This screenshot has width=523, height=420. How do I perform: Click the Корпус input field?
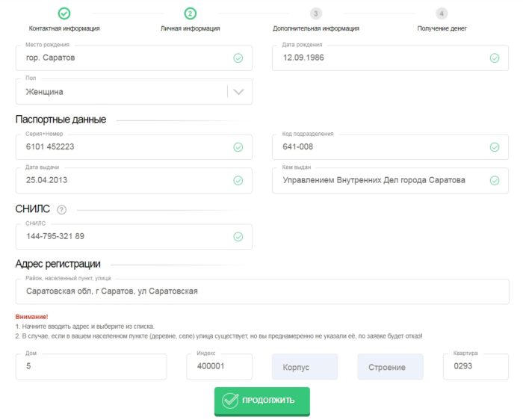(305, 367)
